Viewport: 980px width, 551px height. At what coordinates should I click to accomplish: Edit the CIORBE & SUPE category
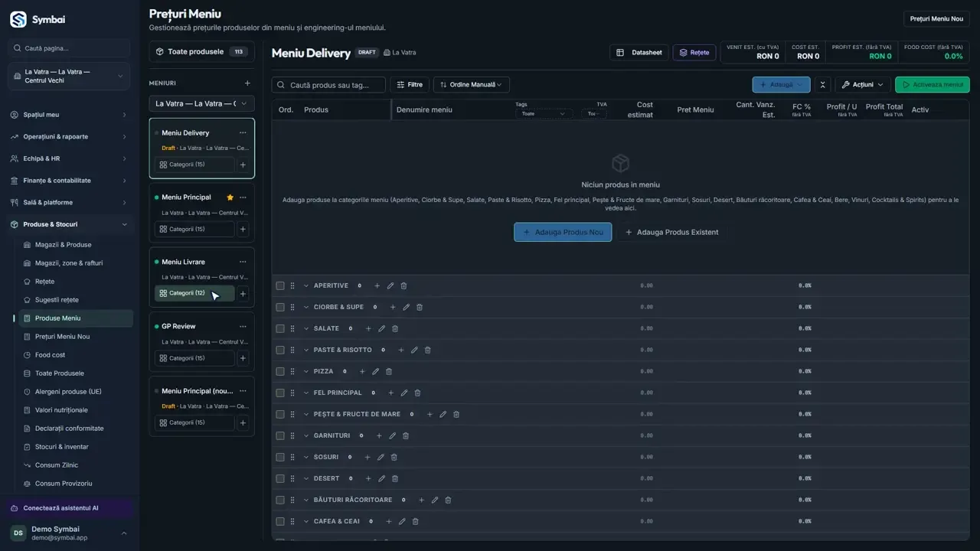(x=406, y=308)
